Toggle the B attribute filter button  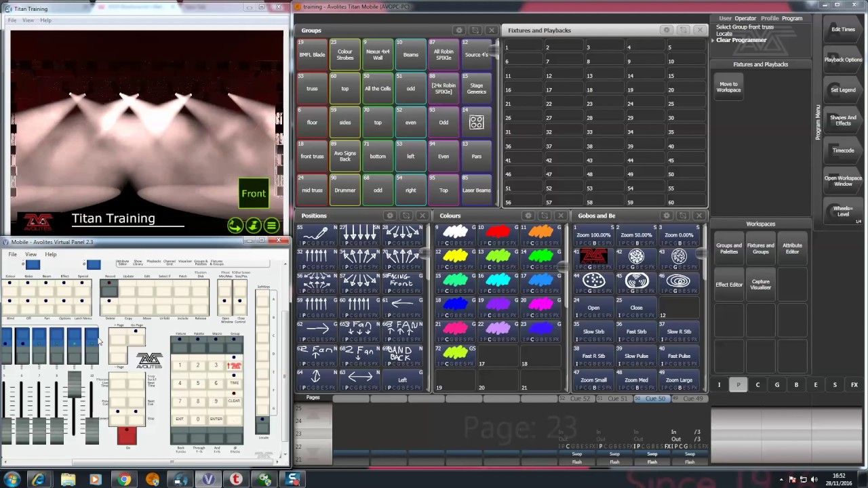[796, 385]
